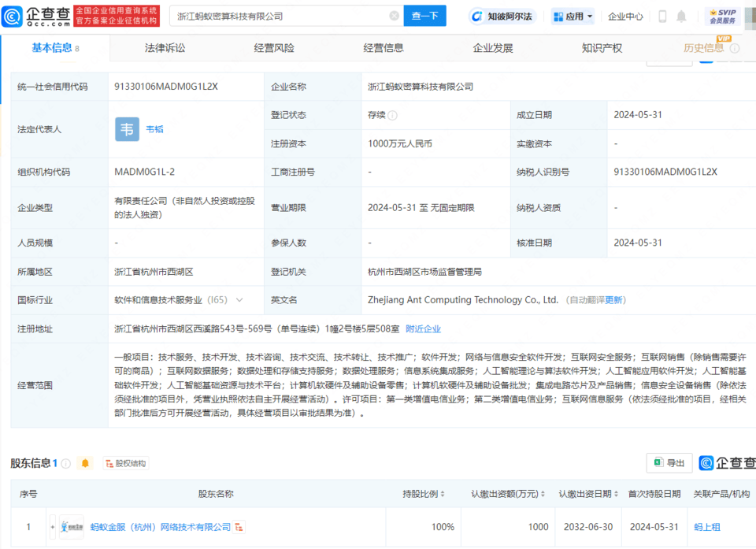756x549 pixels.
Task: Switch to the 企业发展 tab
Action: (x=493, y=48)
